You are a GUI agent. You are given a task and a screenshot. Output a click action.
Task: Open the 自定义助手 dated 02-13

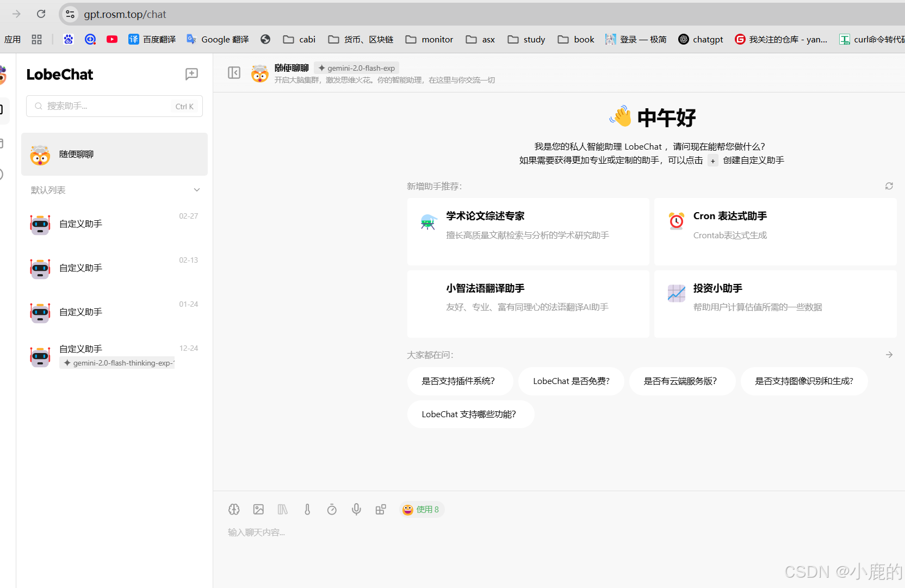click(x=114, y=268)
